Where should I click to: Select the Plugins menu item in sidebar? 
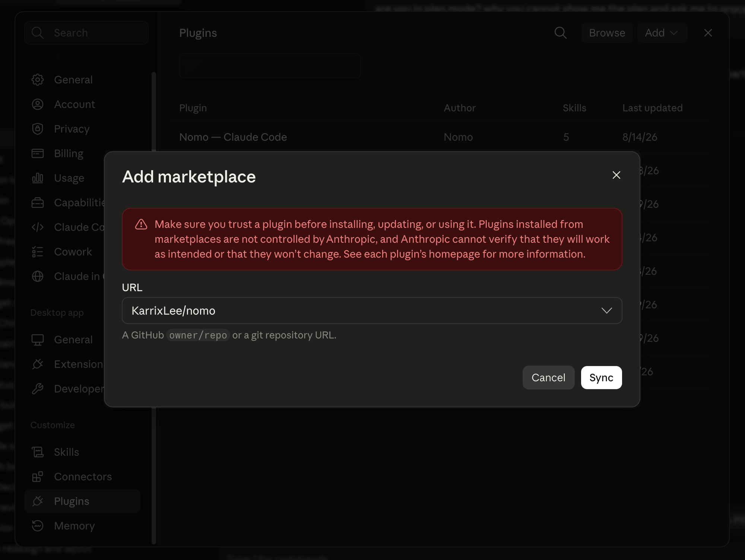click(x=82, y=501)
